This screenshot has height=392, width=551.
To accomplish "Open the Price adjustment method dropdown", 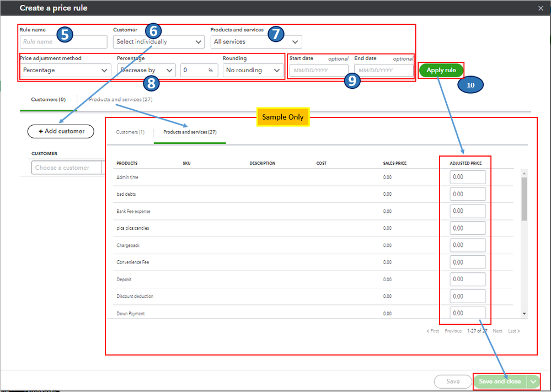I will 66,70.
